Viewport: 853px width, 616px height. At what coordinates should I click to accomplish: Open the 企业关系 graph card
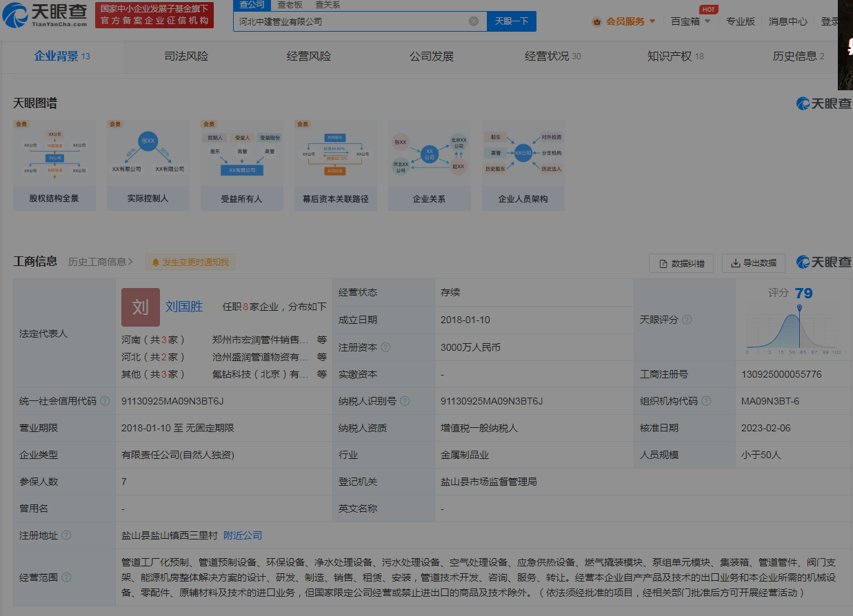[x=430, y=165]
